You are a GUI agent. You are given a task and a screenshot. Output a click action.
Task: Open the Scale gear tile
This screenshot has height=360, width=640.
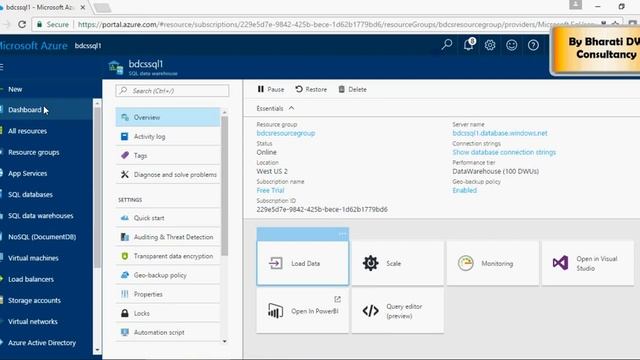pos(398,263)
